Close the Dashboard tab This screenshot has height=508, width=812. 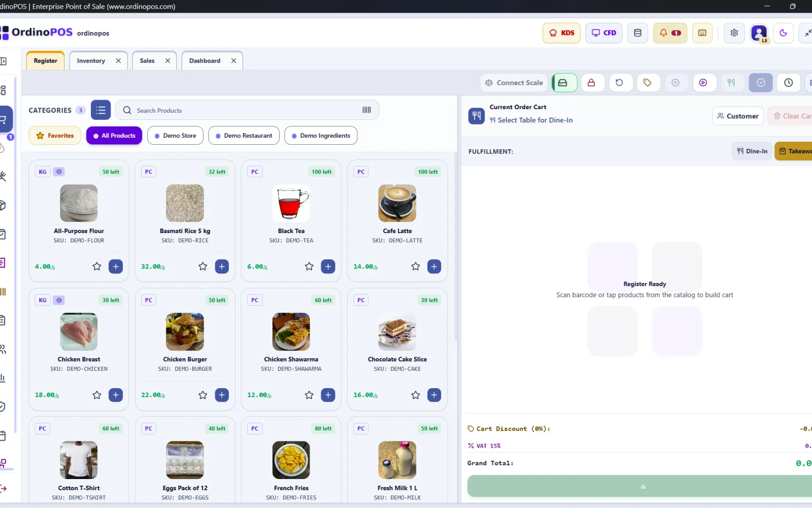pyautogui.click(x=233, y=60)
